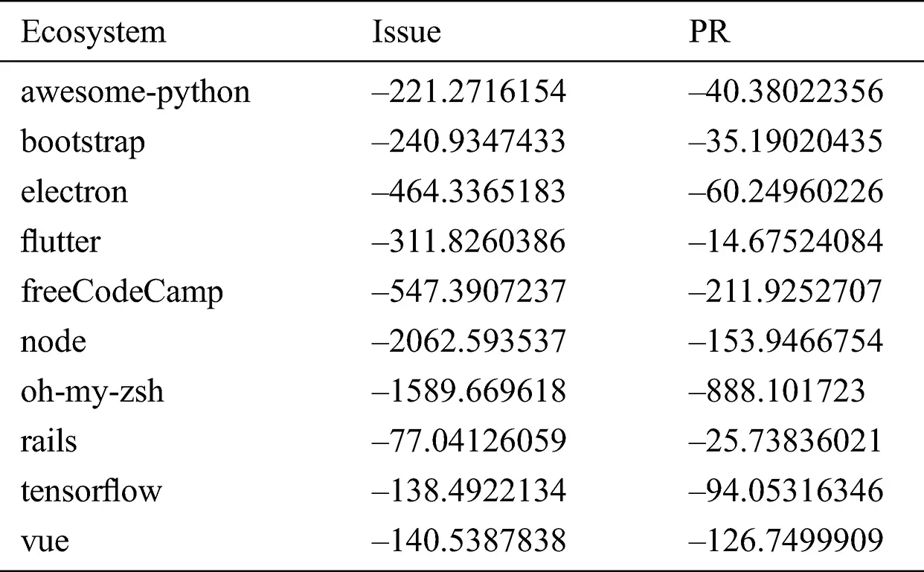Click PR value –14.67524084 for flutter

click(786, 242)
